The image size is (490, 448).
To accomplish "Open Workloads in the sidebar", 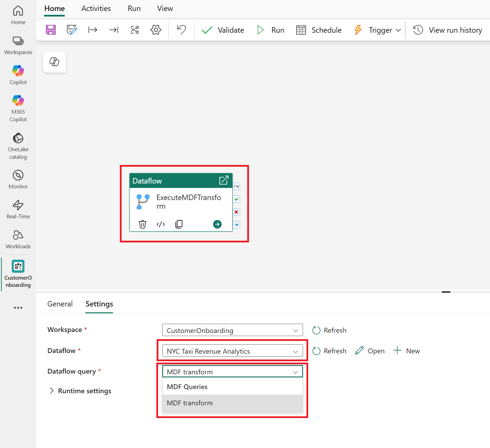I will tap(18, 239).
